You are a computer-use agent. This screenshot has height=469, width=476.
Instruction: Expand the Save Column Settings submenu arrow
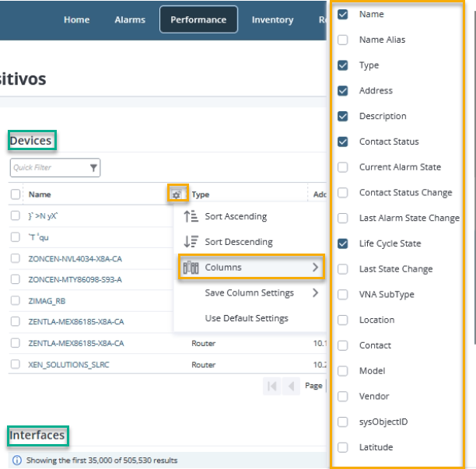[x=316, y=293]
